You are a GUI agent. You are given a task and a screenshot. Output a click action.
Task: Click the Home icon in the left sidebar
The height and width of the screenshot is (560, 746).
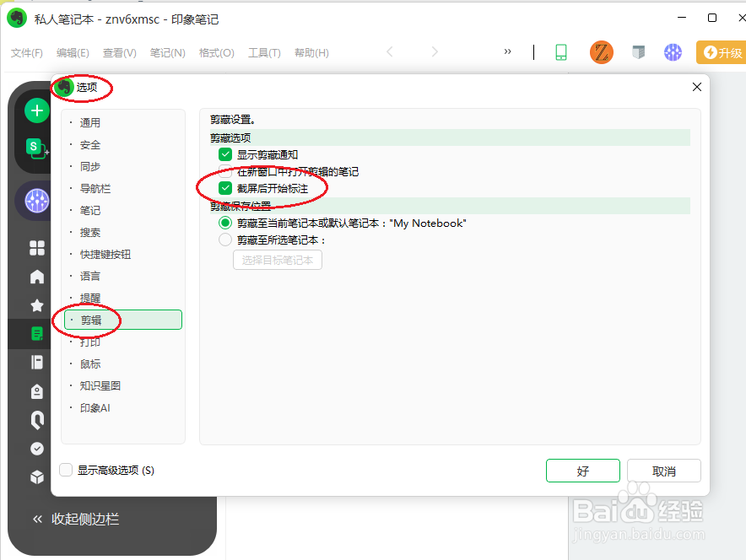(x=35, y=277)
